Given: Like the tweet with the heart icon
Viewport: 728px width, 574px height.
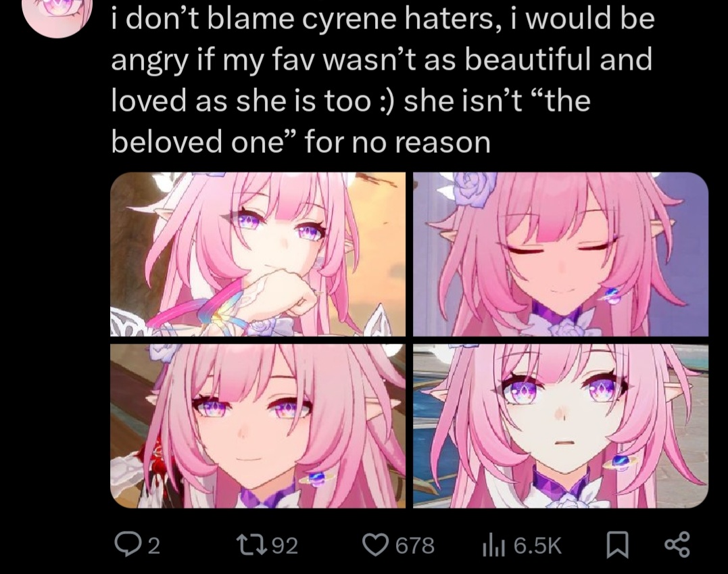Looking at the screenshot, I should pyautogui.click(x=376, y=545).
